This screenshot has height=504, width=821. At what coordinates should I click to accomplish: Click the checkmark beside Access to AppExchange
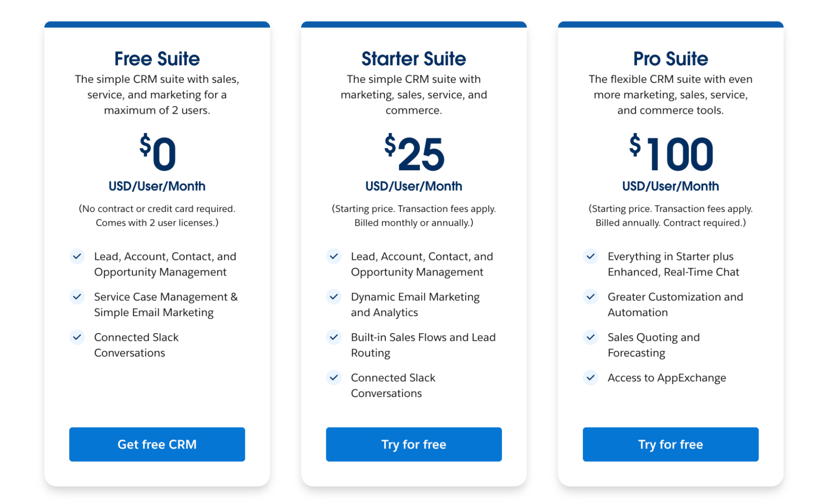coord(591,378)
